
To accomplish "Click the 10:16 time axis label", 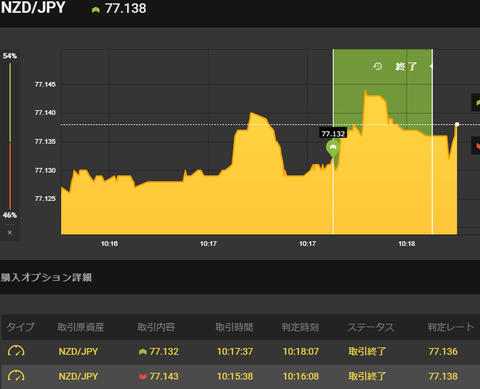I will pos(109,244).
